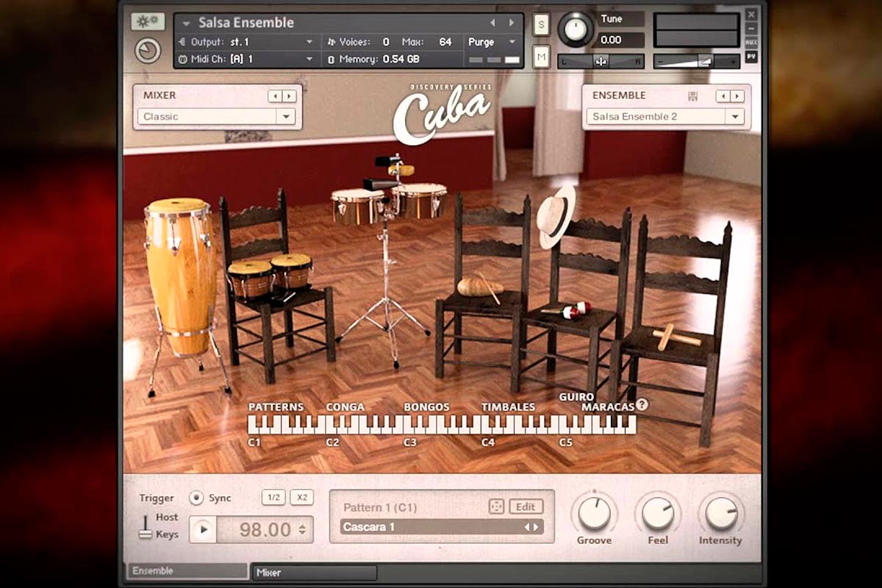The image size is (882, 588).
Task: Click the PATTERNS label above the keyboard
Action: pyautogui.click(x=276, y=406)
